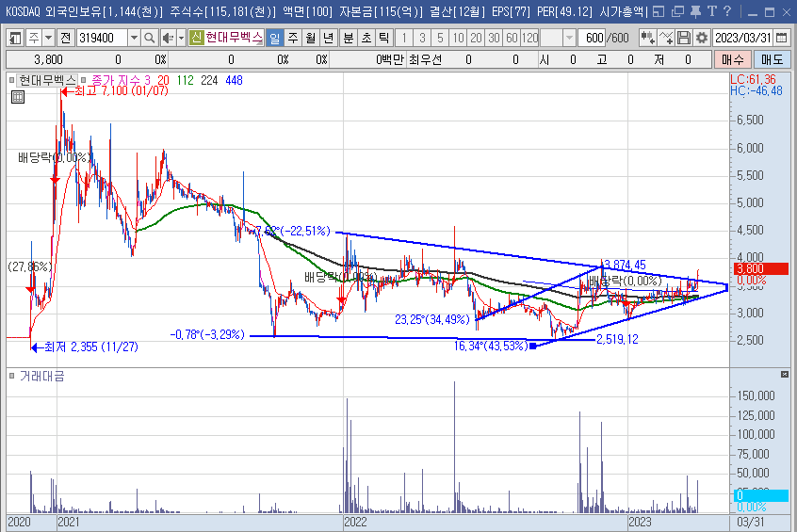Click the 2022 label on time axis
This screenshot has width=797, height=532.
coord(355,522)
